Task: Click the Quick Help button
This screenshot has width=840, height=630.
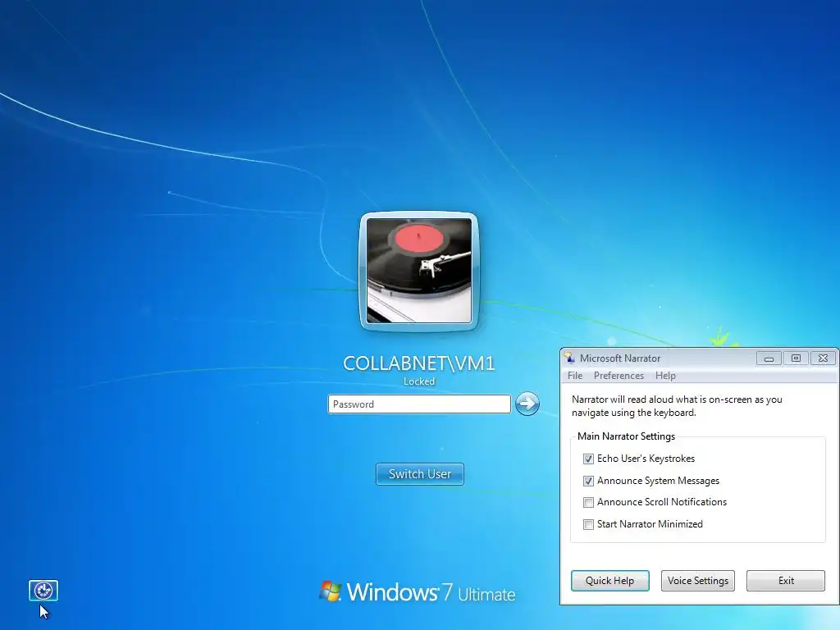Action: point(609,581)
